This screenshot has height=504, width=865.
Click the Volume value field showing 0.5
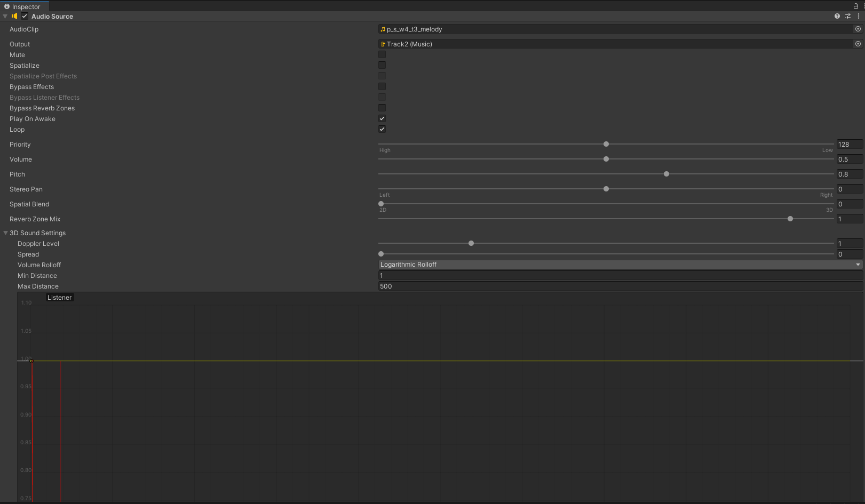(850, 159)
